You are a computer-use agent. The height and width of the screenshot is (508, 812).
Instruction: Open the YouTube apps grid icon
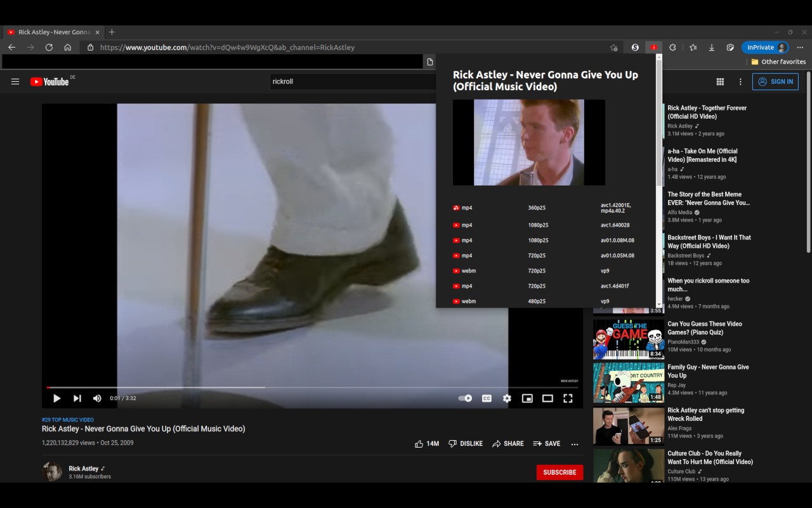click(720, 81)
